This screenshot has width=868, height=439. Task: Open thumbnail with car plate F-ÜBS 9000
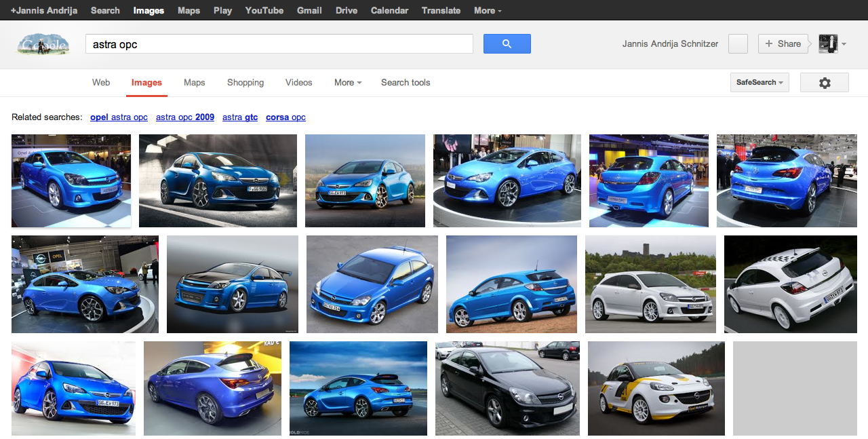218,180
